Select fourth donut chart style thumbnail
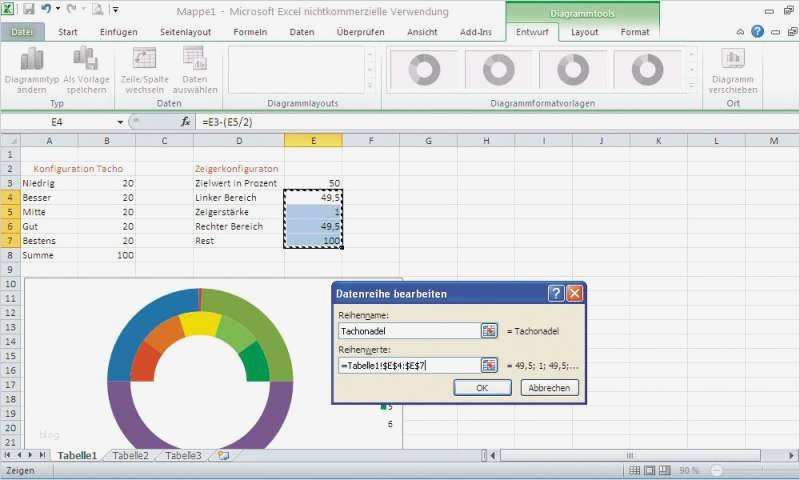 pos(647,69)
